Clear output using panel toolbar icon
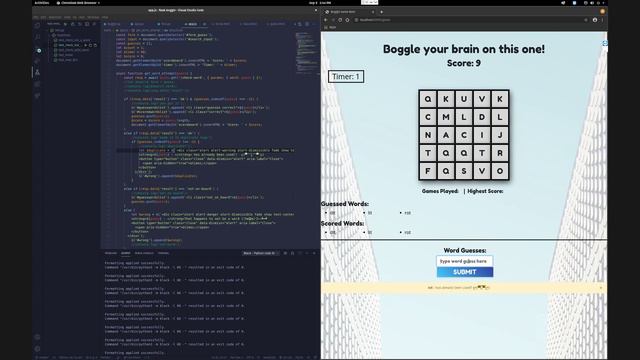Viewport: 640px width, 360px height. click(285, 253)
